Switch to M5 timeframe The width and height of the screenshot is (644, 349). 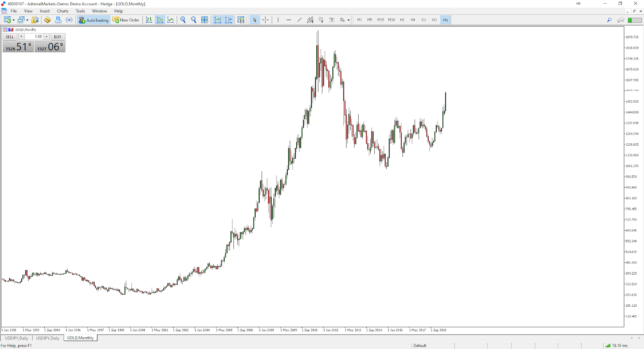(369, 20)
